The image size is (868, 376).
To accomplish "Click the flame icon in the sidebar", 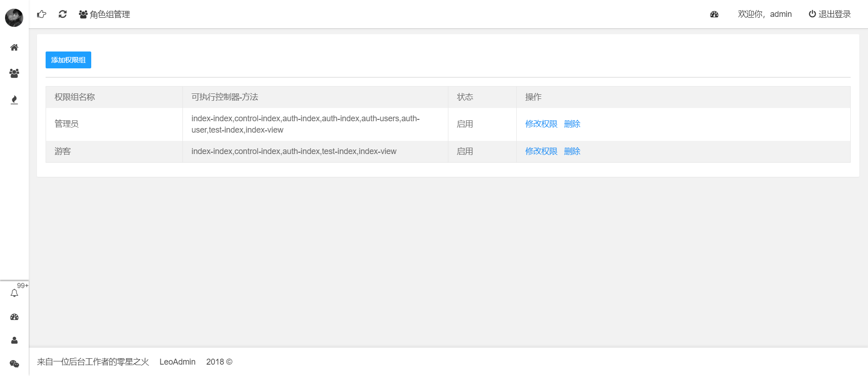I will pos(14,100).
